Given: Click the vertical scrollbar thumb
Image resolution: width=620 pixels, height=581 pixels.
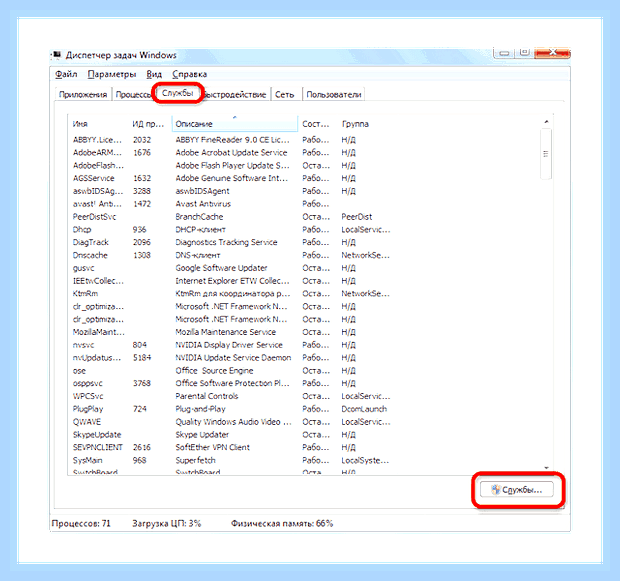Looking at the screenshot, I should 546,154.
